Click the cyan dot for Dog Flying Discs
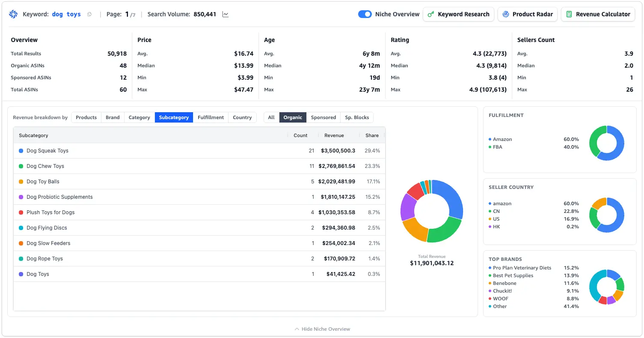The width and height of the screenshot is (644, 338). click(x=21, y=228)
